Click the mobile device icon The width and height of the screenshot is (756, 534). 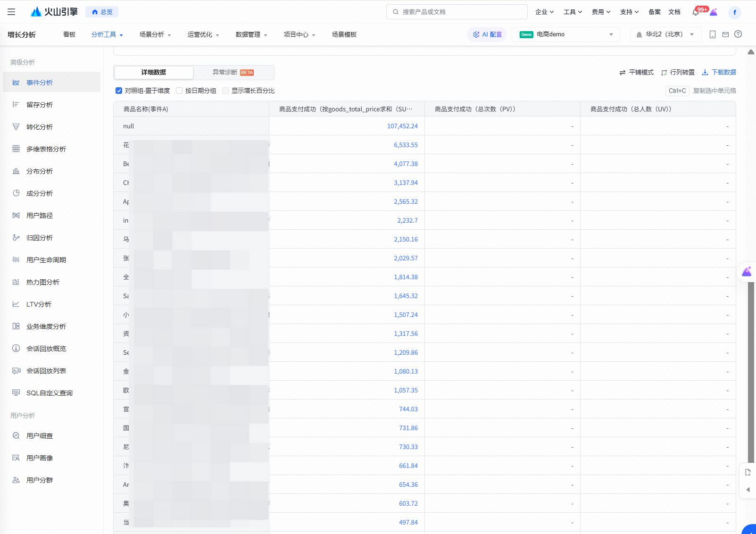[713, 34]
